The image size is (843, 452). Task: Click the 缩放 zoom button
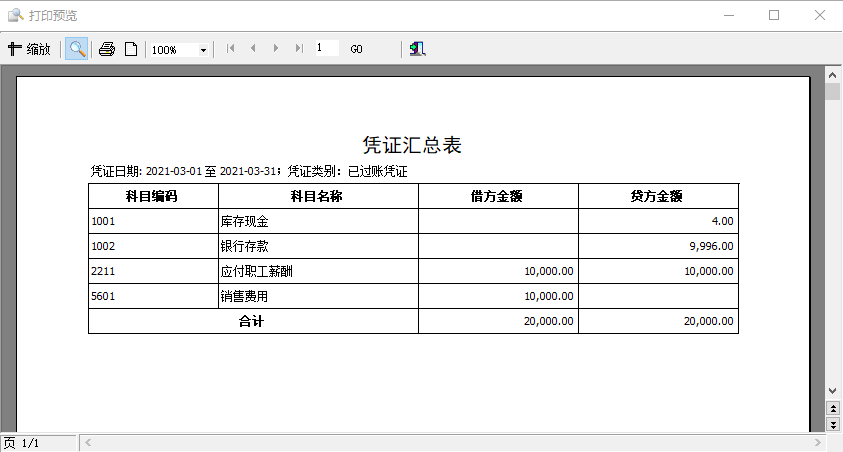[x=29, y=49]
